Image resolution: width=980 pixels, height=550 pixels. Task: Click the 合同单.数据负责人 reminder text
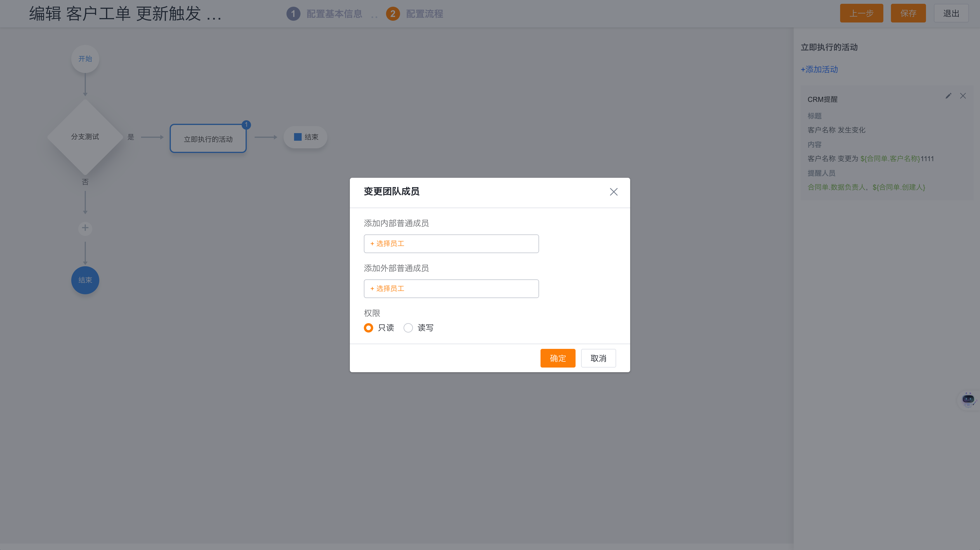point(836,187)
